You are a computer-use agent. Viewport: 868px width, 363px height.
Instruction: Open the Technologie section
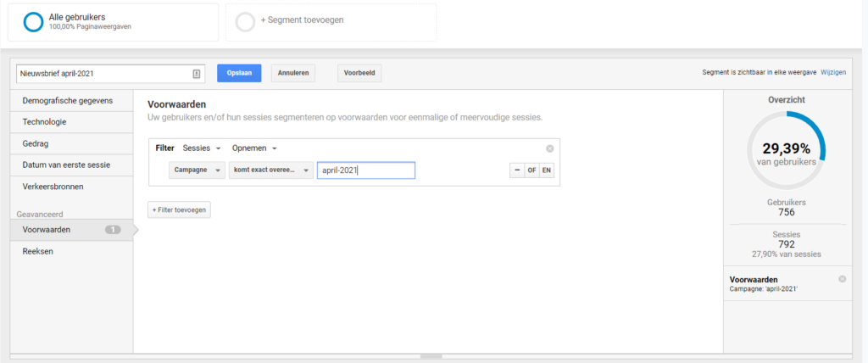point(71,122)
